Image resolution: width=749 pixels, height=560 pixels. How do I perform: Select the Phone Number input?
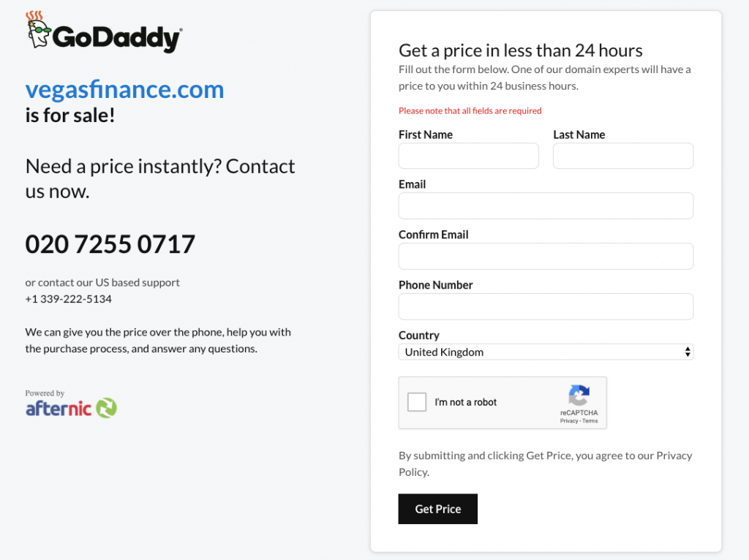point(545,307)
